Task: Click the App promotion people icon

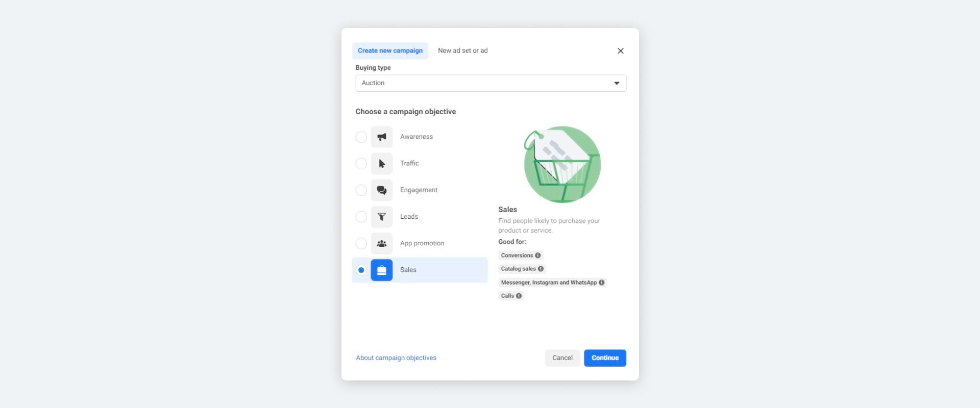Action: coord(381,243)
